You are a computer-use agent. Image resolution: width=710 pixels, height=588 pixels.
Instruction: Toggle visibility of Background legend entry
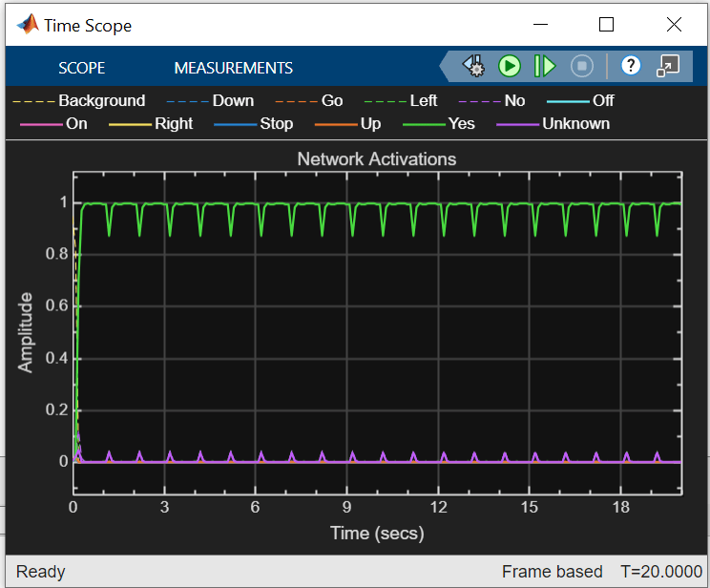(x=101, y=100)
